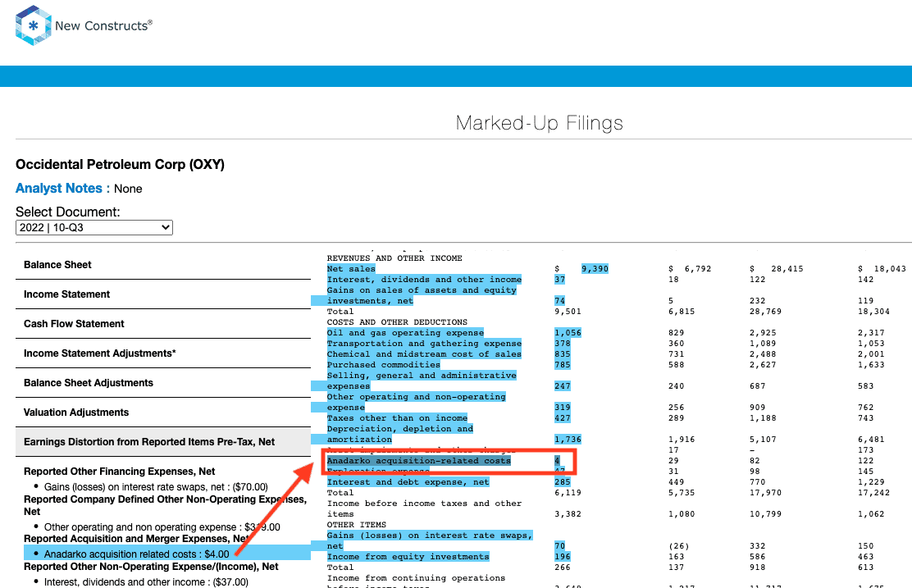Click Interest, dividends and other income item
Image resolution: width=912 pixels, height=588 pixels.
pos(146,582)
